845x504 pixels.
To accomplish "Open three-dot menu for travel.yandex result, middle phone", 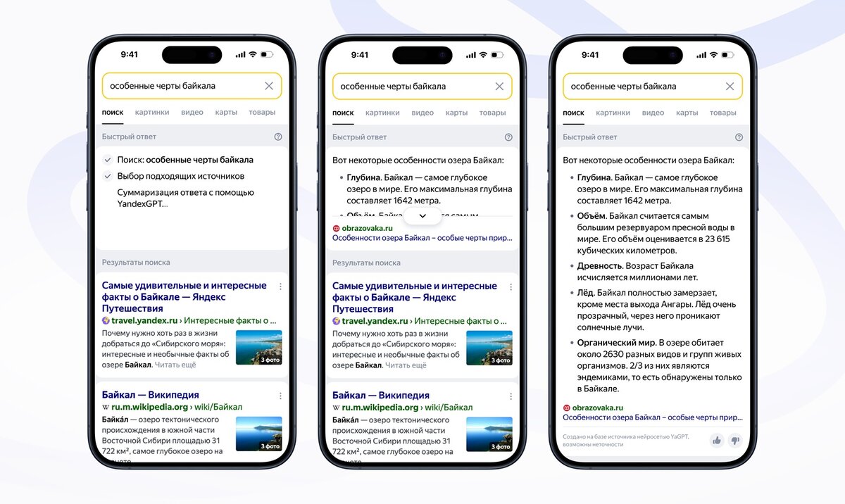I will point(511,286).
